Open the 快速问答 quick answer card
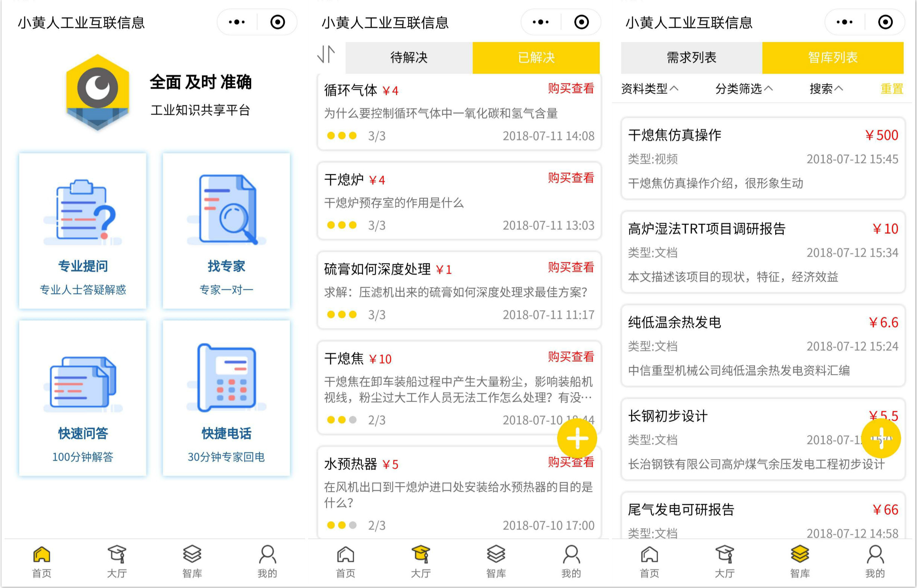917x588 pixels. 83,398
